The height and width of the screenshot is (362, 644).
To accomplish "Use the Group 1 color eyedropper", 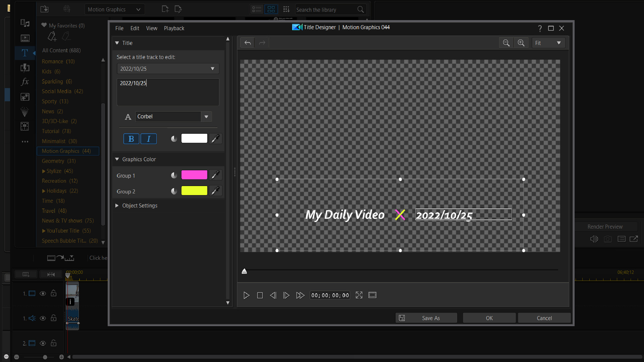I will point(215,175).
